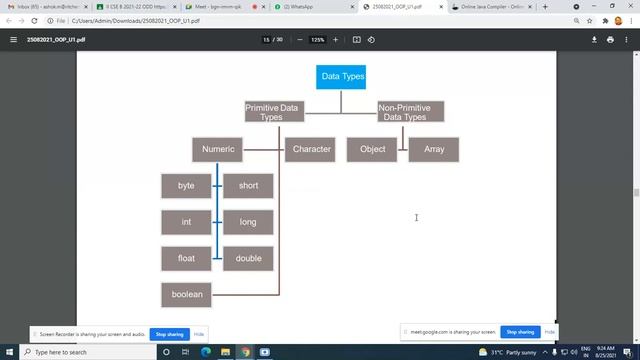Screen dimensions: 640x360
Task: Click the page number input field
Action: tap(266, 40)
